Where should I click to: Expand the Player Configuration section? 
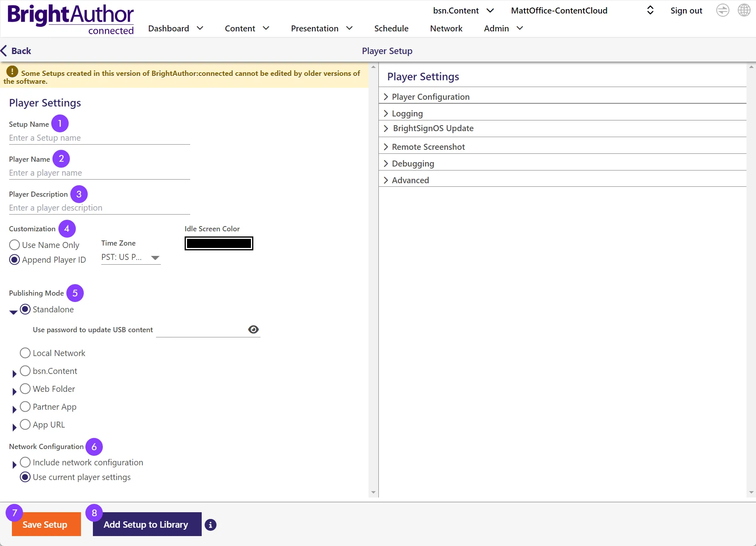coord(563,97)
